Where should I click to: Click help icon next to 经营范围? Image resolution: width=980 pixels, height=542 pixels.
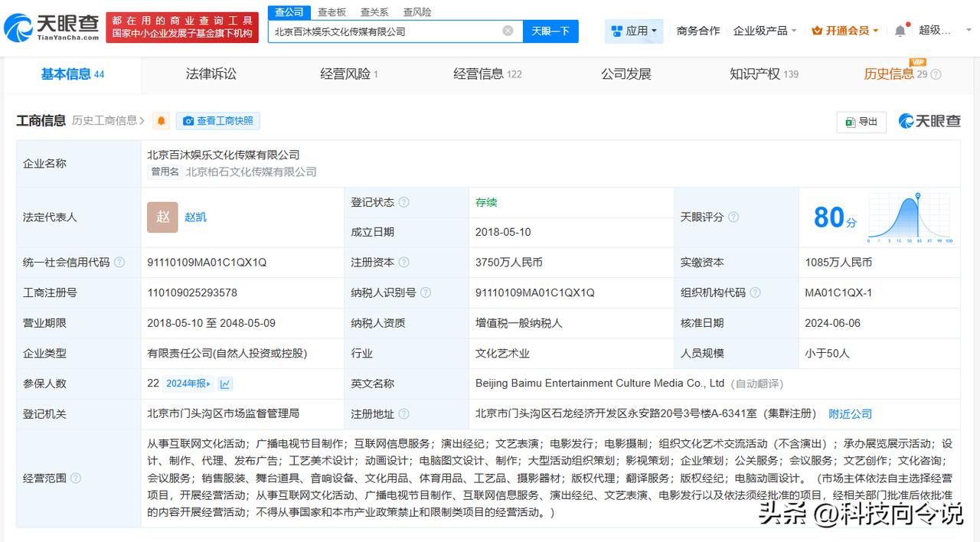(75, 478)
